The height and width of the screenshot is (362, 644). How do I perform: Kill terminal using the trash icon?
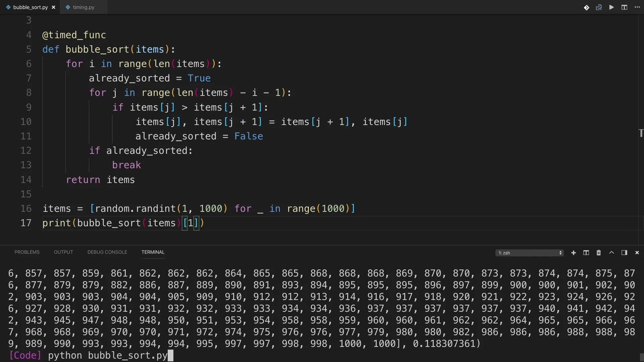point(599,253)
